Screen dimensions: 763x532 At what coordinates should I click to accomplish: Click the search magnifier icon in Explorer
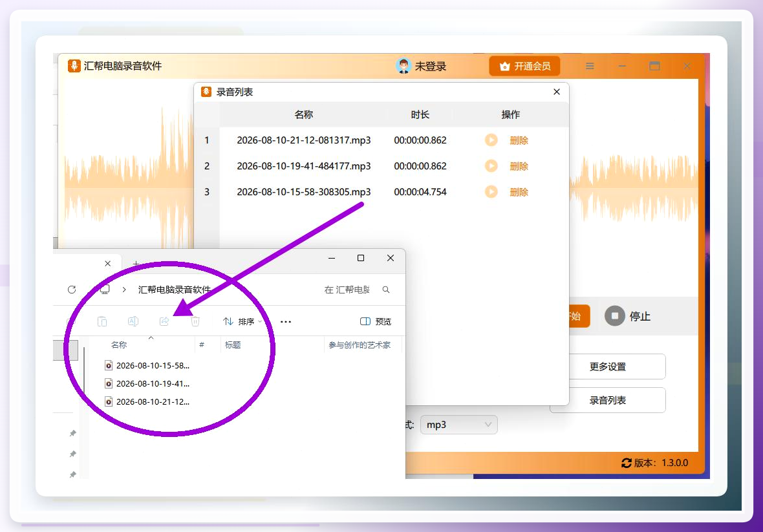pyautogui.click(x=386, y=290)
